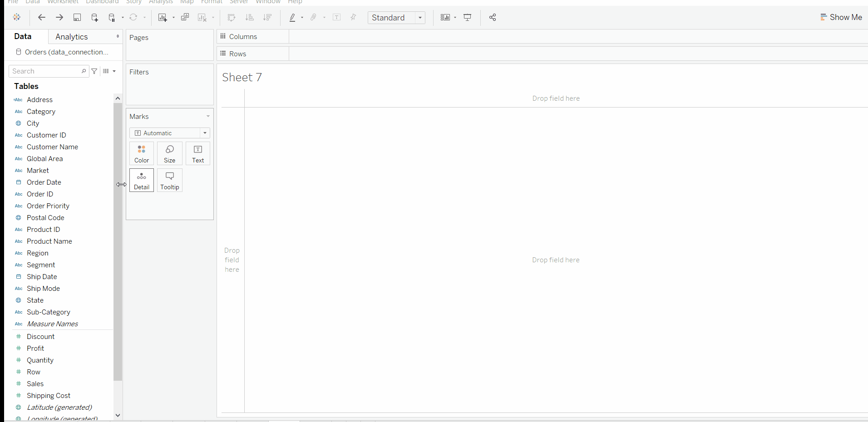The height and width of the screenshot is (422, 868).
Task: Click the Save icon in toolbar
Action: pyautogui.click(x=77, y=17)
